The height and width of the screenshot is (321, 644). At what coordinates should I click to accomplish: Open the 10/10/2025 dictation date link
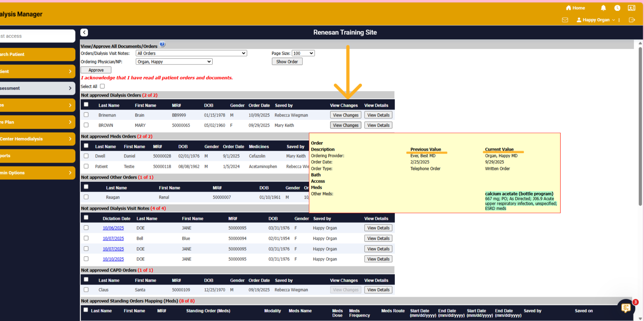point(113,259)
